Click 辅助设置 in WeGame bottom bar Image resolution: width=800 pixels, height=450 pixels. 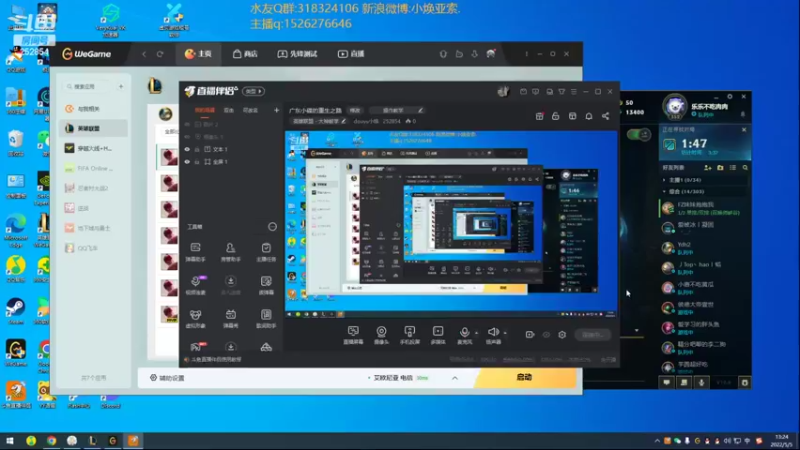coord(167,378)
